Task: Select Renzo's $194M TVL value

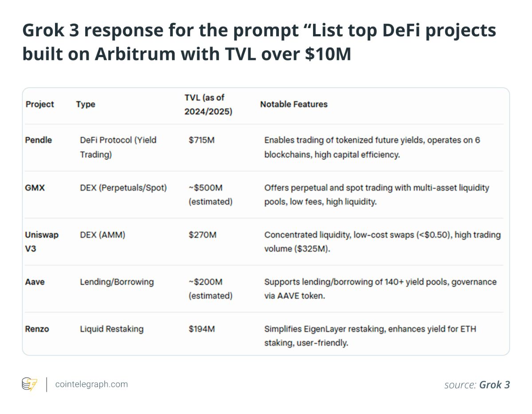Action: coord(203,329)
